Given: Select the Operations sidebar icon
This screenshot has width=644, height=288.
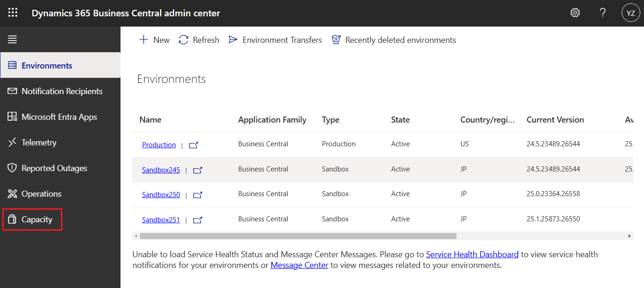Looking at the screenshot, I should [13, 193].
